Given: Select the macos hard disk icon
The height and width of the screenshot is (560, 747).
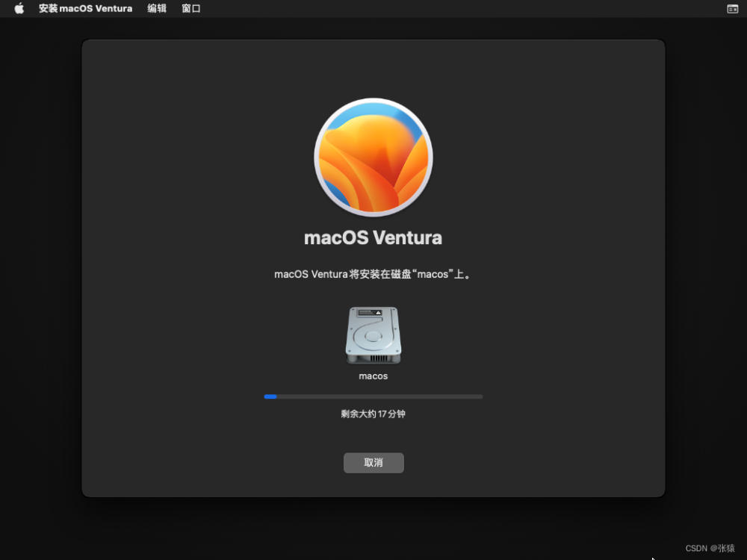Looking at the screenshot, I should [x=373, y=335].
